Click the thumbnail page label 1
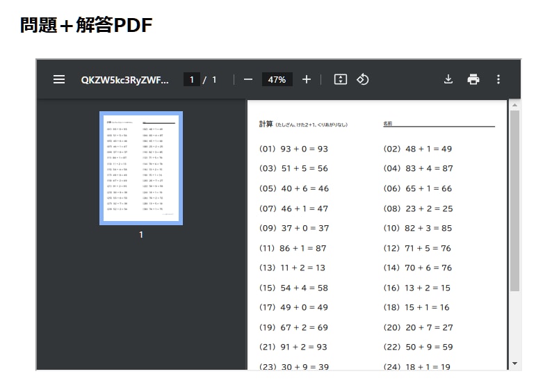This screenshot has height=392, width=552. click(x=141, y=235)
